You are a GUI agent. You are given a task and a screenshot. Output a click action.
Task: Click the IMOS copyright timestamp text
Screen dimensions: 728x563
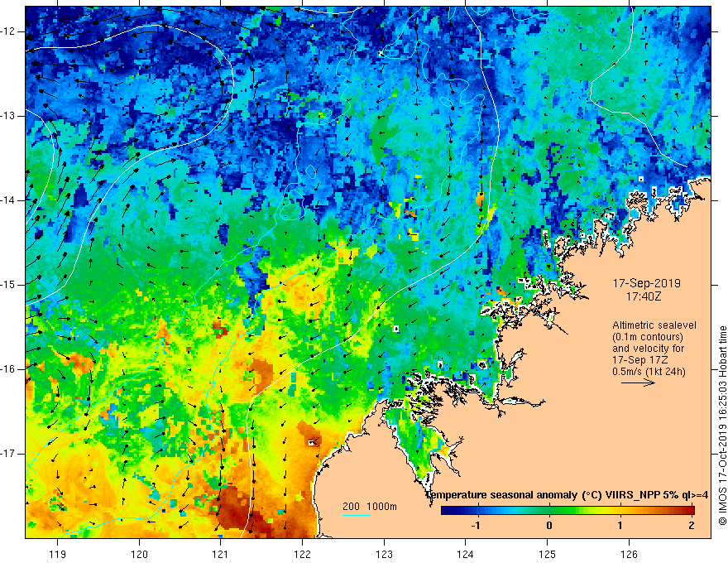tap(722, 426)
